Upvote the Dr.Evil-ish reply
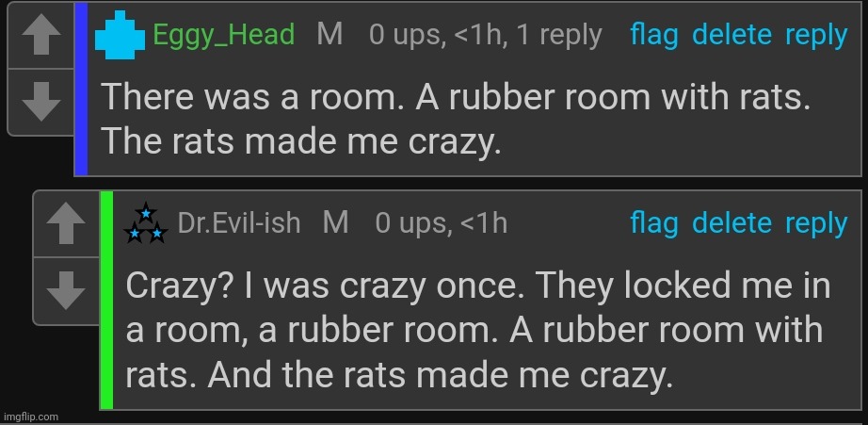Viewport: 868px width, 425px height. coord(67,224)
